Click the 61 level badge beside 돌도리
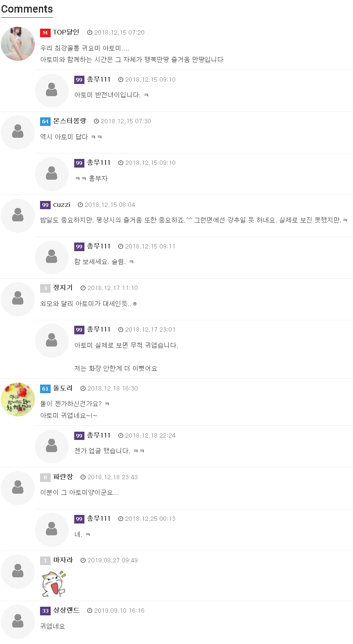 [45, 389]
